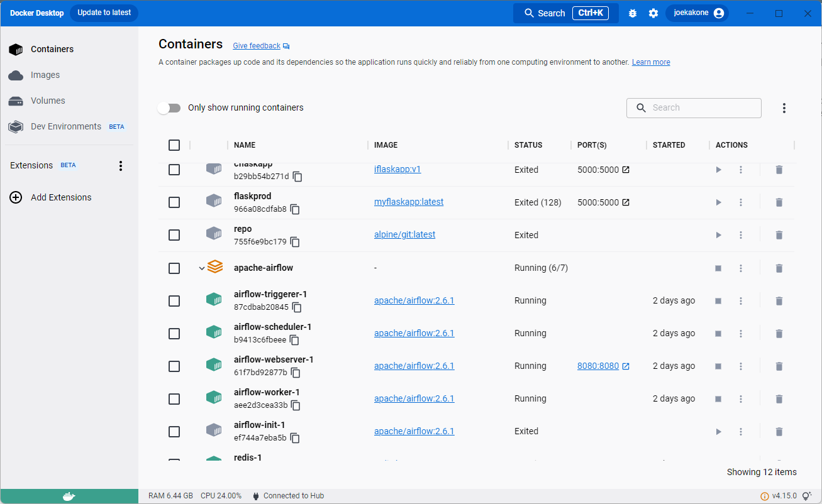822x504 pixels.
Task: Copy ID b9413c6fbeee of airflow-scheduler-1
Action: (294, 340)
